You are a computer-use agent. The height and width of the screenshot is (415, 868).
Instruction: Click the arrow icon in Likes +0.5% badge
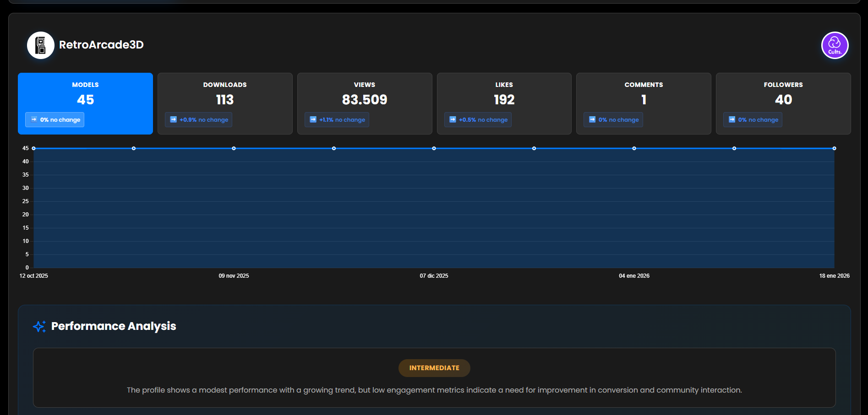pos(453,119)
